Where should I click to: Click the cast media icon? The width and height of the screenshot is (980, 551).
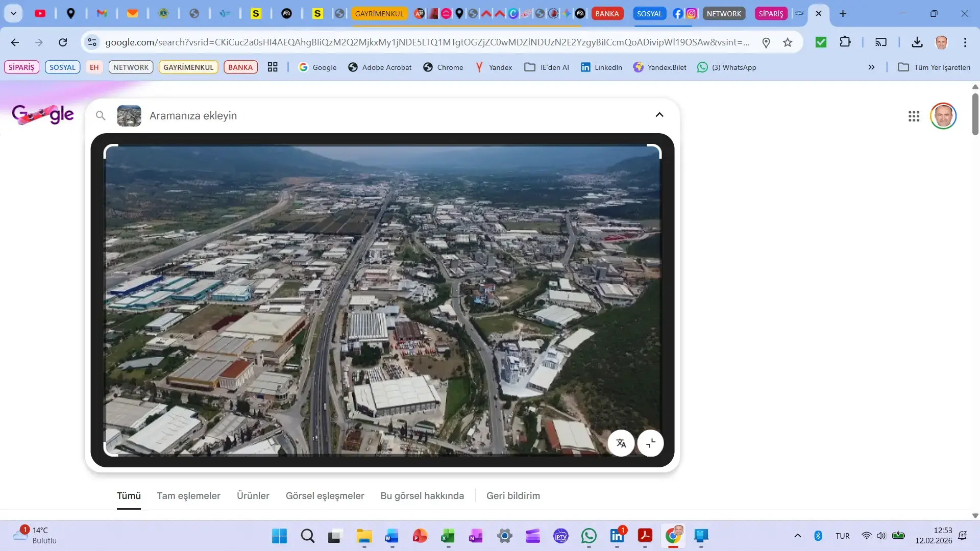click(881, 42)
